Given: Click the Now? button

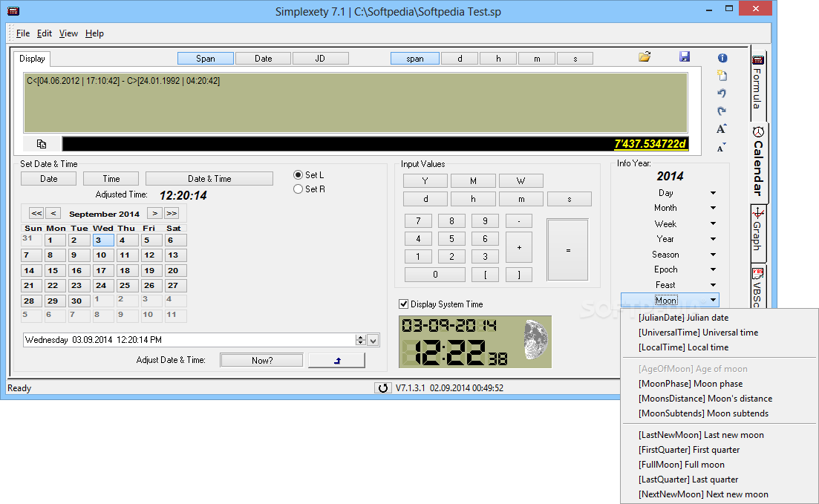Looking at the screenshot, I should tap(261, 361).
